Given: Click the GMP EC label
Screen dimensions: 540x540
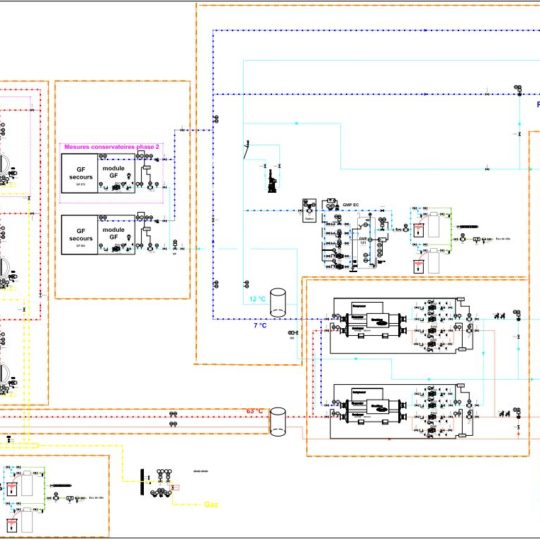Looking at the screenshot, I should pyautogui.click(x=351, y=205).
